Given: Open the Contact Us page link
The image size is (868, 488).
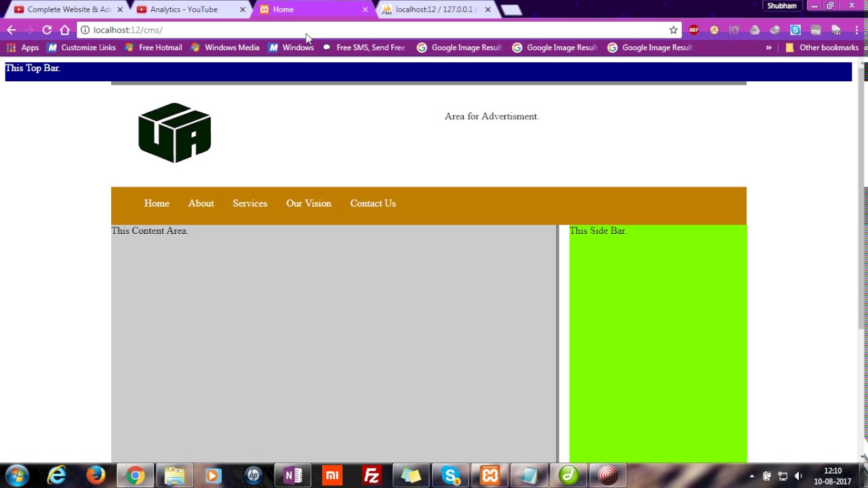Looking at the screenshot, I should [x=373, y=203].
